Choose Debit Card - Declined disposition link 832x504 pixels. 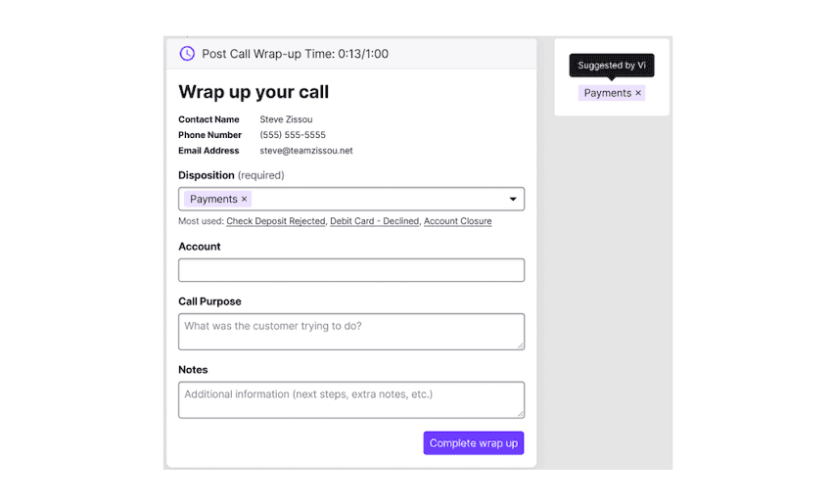point(375,222)
